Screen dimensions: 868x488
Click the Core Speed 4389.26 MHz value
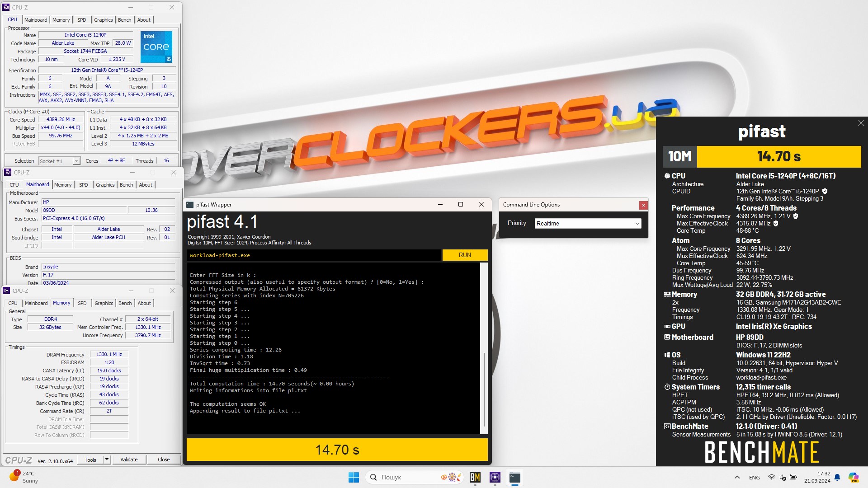tap(61, 120)
